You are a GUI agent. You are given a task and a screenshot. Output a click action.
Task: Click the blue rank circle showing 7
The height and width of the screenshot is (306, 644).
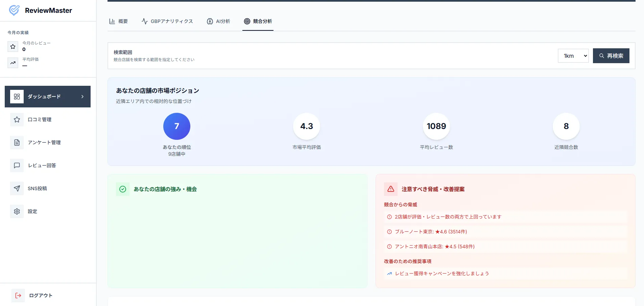(x=177, y=126)
